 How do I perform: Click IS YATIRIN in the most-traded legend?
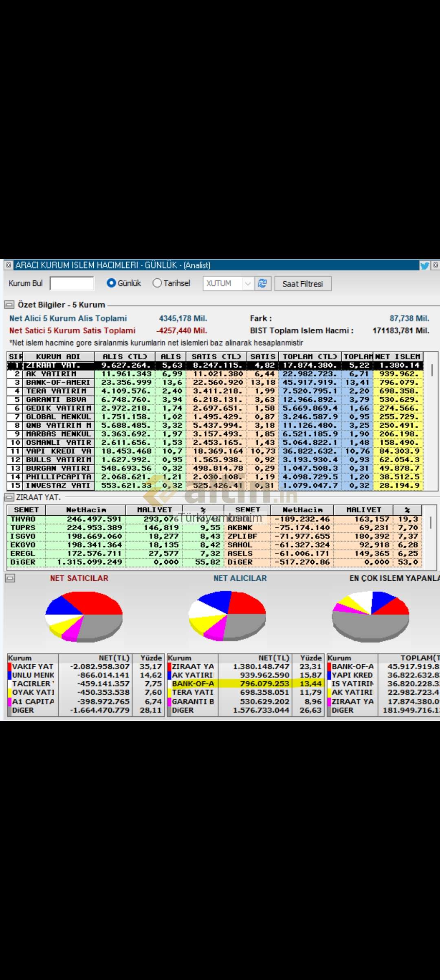pos(352,684)
